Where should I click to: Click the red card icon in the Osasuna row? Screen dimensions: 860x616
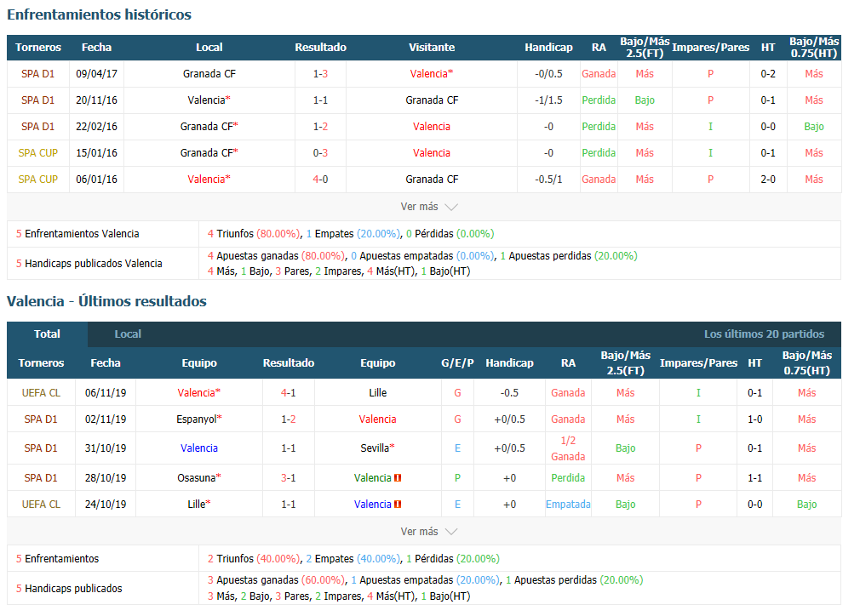coord(398,478)
